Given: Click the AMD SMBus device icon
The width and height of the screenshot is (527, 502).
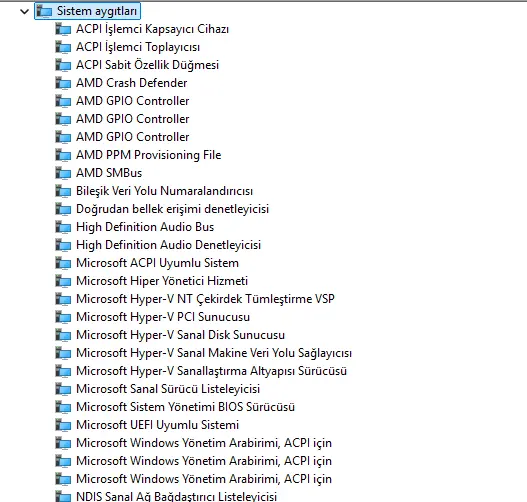Looking at the screenshot, I should [63, 173].
